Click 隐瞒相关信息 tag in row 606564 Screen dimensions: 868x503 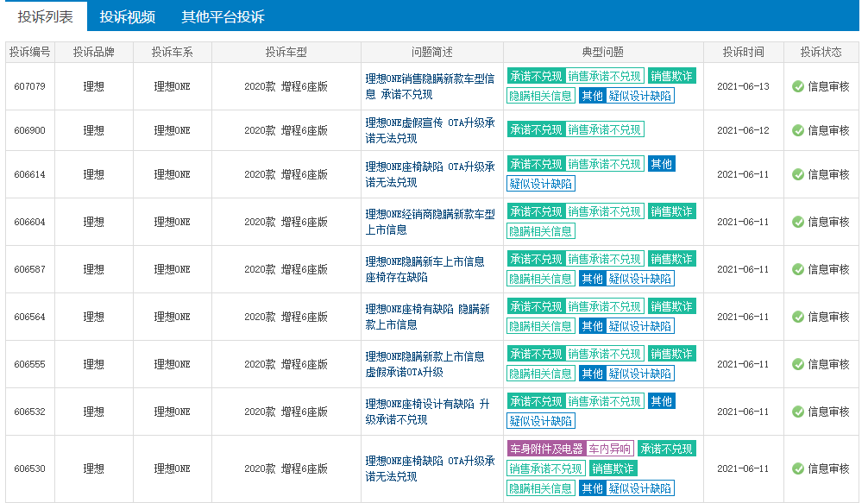click(x=541, y=326)
